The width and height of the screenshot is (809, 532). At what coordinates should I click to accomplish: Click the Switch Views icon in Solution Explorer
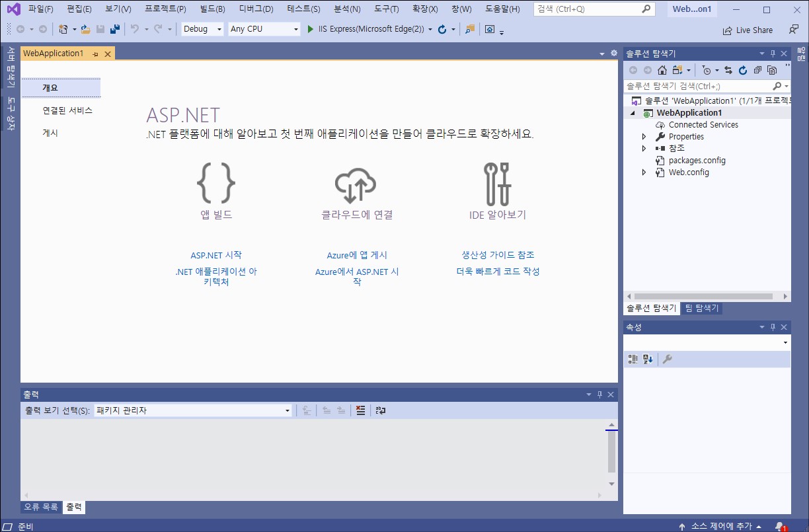pos(677,70)
